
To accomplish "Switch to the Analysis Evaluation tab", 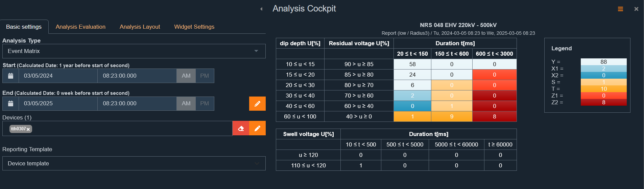I will [80, 27].
